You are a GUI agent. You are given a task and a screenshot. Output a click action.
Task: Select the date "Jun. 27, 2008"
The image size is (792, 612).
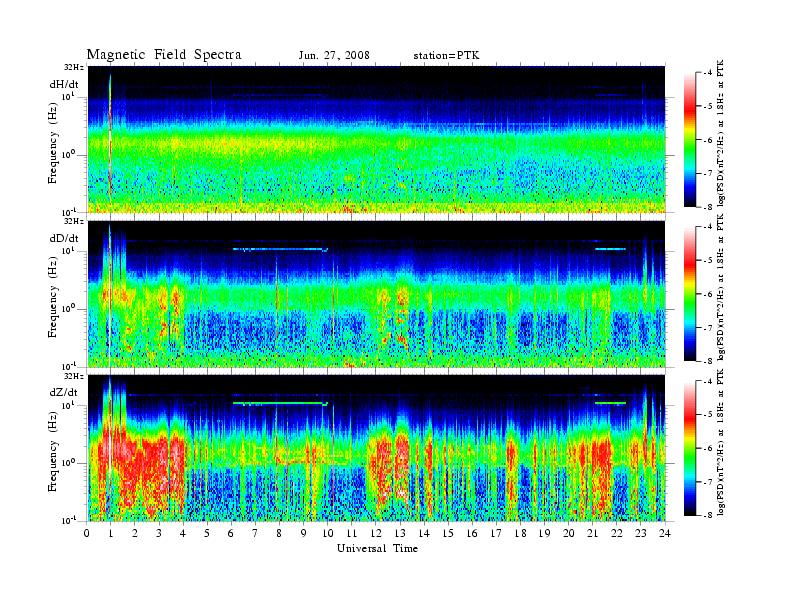click(x=334, y=56)
